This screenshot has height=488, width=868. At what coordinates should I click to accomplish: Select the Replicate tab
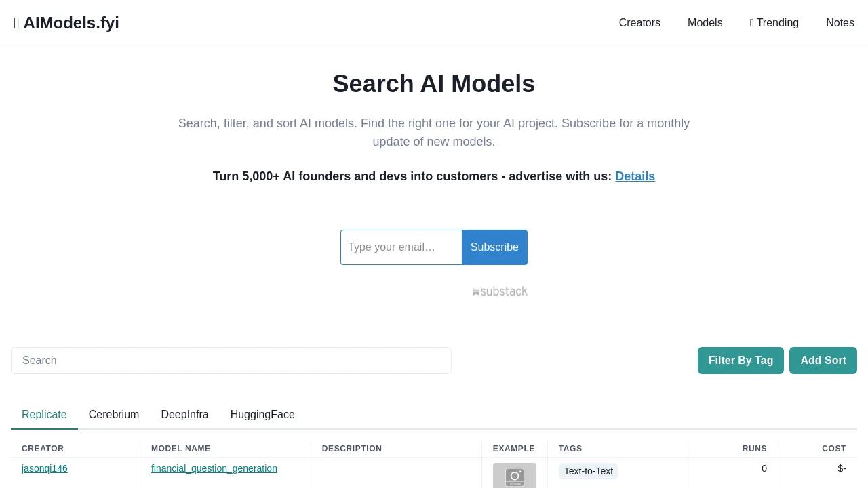(44, 415)
